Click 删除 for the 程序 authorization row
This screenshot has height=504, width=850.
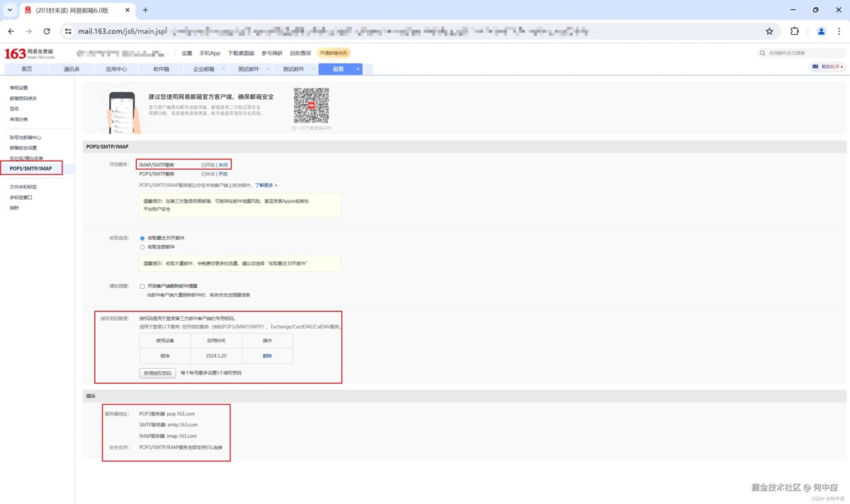[267, 356]
